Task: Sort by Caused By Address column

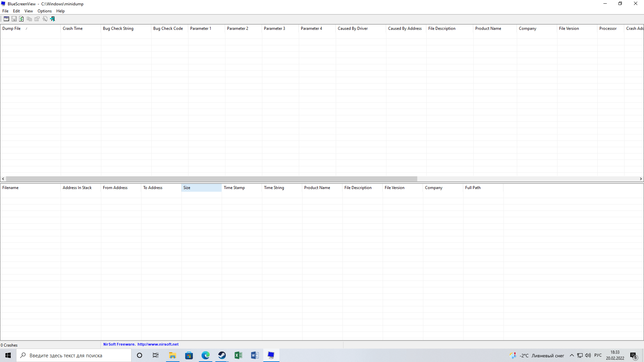Action: [406, 28]
